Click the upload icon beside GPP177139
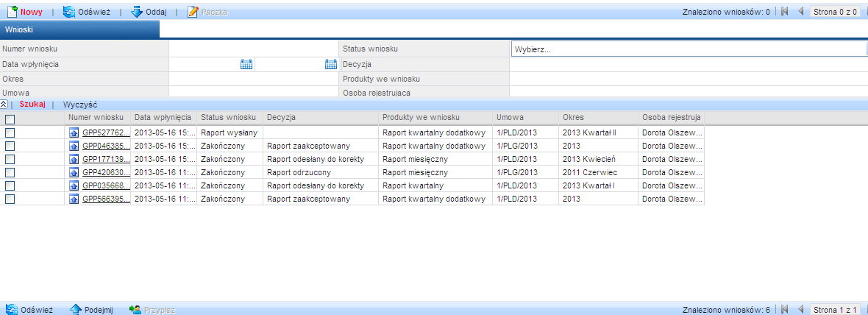 click(74, 160)
